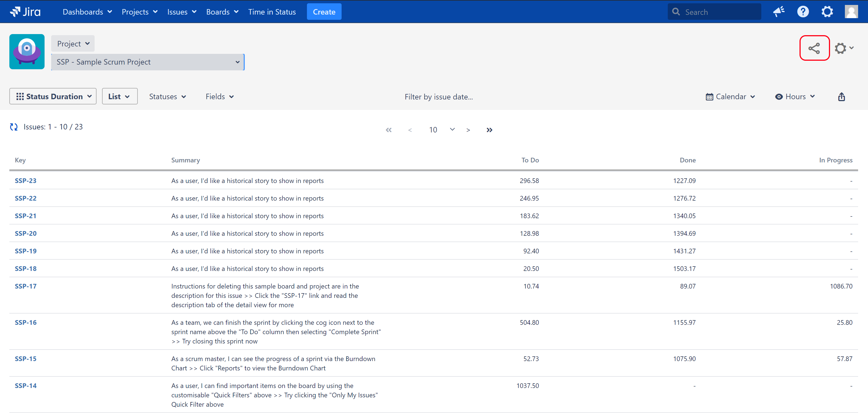Click the share icon highlighted in red

814,48
